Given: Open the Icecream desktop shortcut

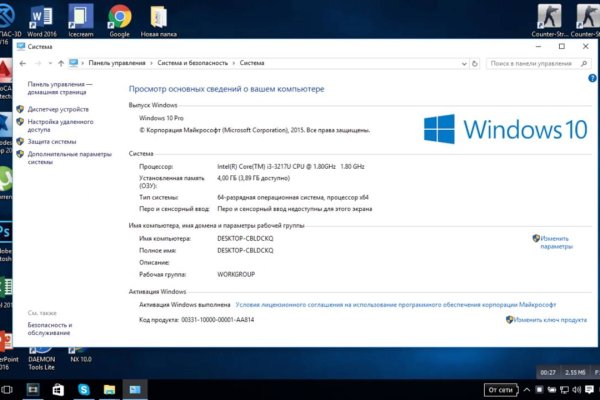Looking at the screenshot, I should 81,17.
